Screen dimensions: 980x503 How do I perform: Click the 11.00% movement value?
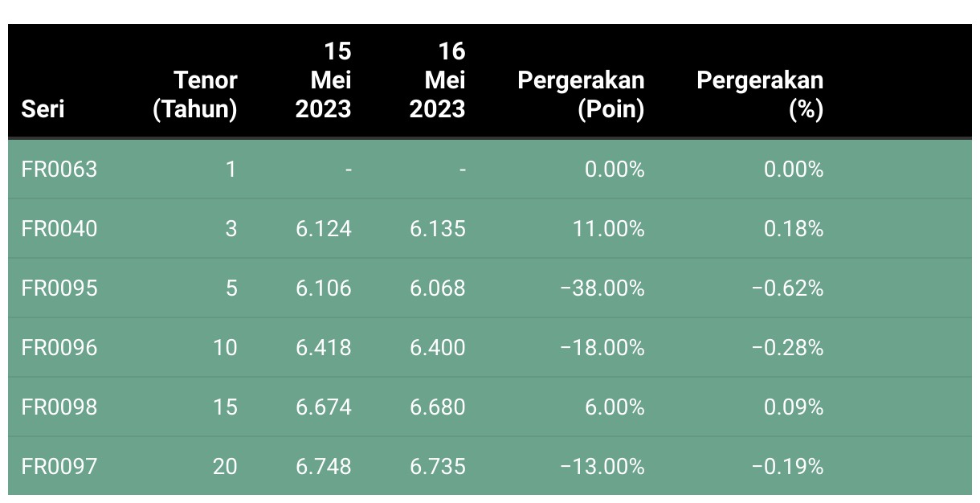pyautogui.click(x=608, y=229)
